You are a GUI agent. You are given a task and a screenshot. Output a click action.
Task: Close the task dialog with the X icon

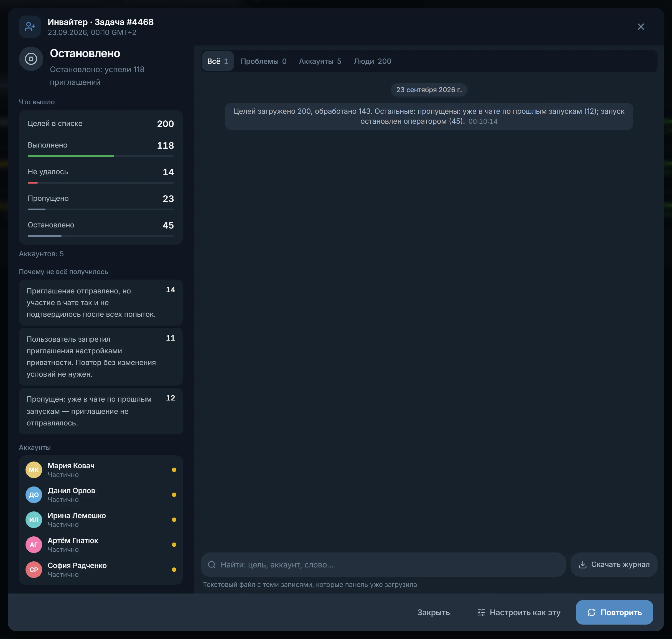(641, 27)
